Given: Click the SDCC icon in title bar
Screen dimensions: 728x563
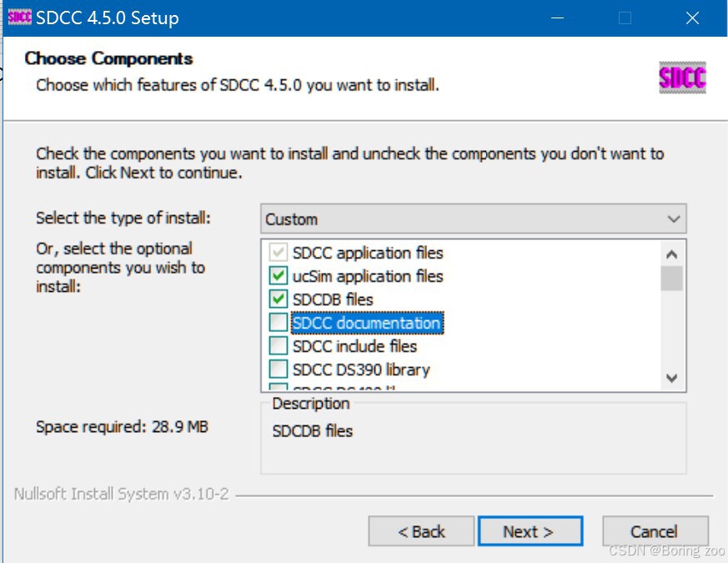Looking at the screenshot, I should coord(19,18).
